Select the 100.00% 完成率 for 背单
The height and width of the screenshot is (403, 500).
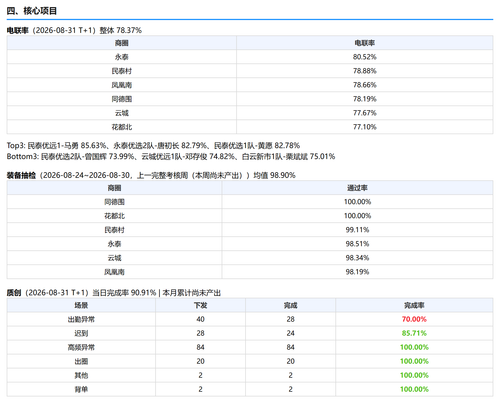[414, 389]
